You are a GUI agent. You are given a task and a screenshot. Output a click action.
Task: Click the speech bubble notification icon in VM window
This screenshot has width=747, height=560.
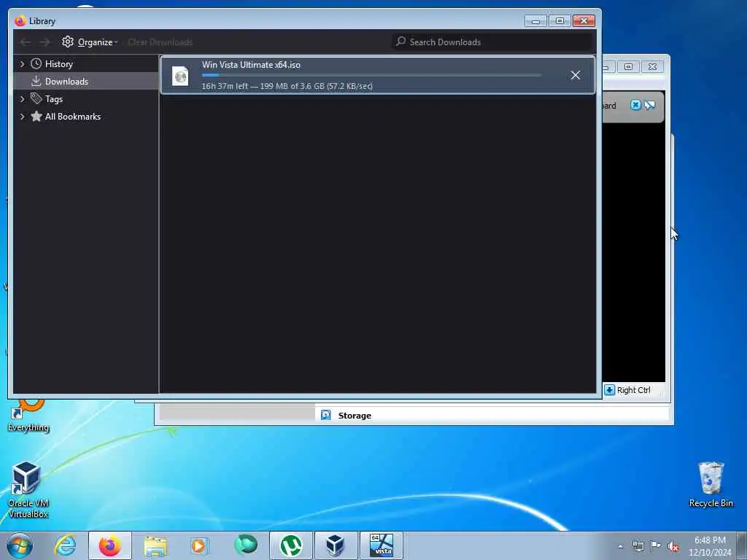click(x=649, y=105)
